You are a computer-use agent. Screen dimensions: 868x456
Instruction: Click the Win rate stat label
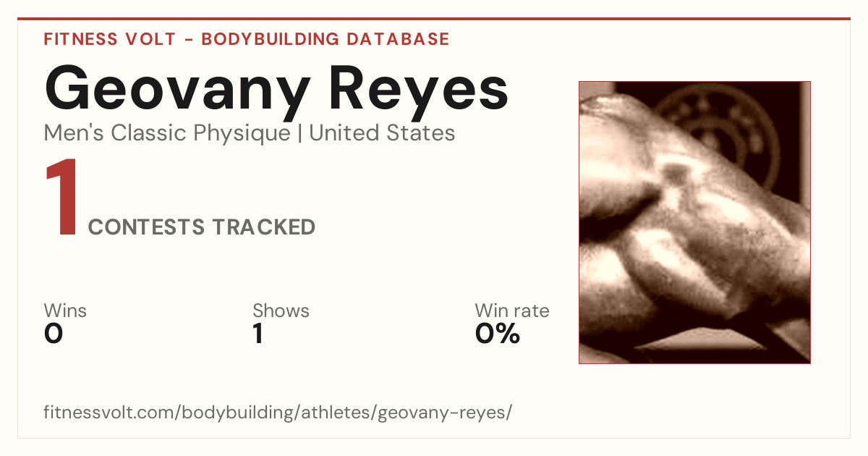tap(512, 311)
